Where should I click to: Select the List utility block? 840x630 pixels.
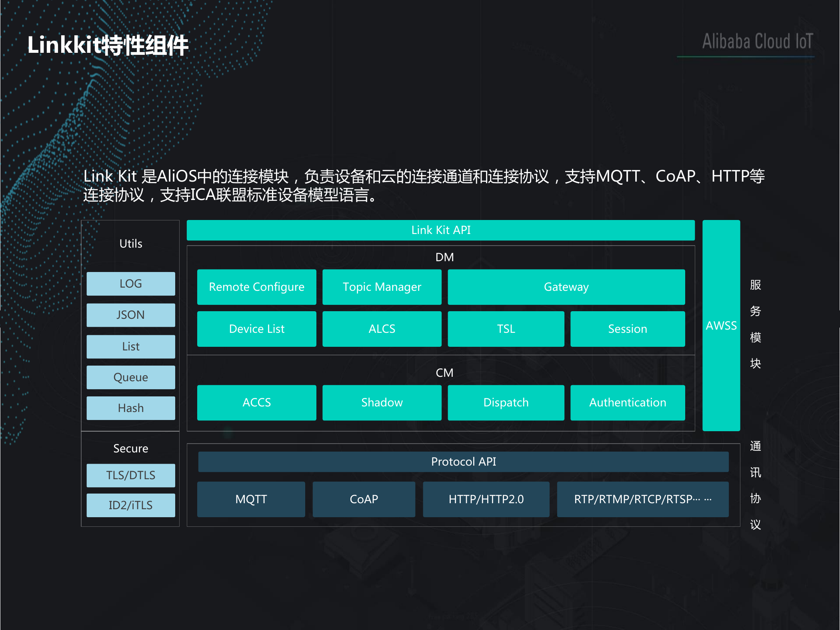pos(131,346)
